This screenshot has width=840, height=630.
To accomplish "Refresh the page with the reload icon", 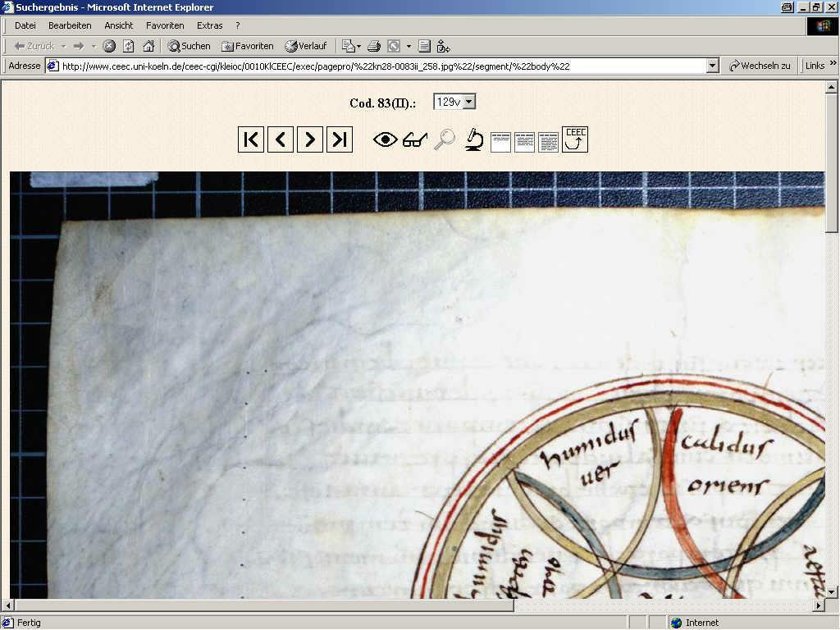I will click(129, 46).
